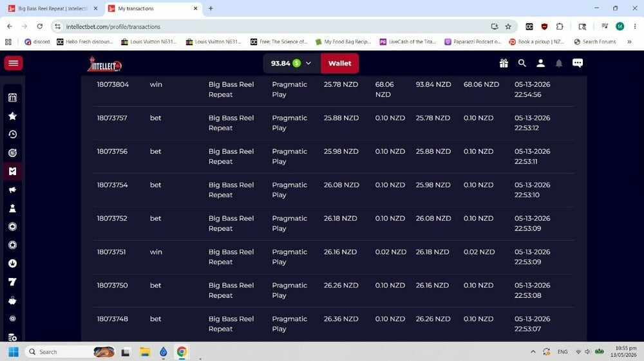Bookmark this page with star icon

coord(508,26)
